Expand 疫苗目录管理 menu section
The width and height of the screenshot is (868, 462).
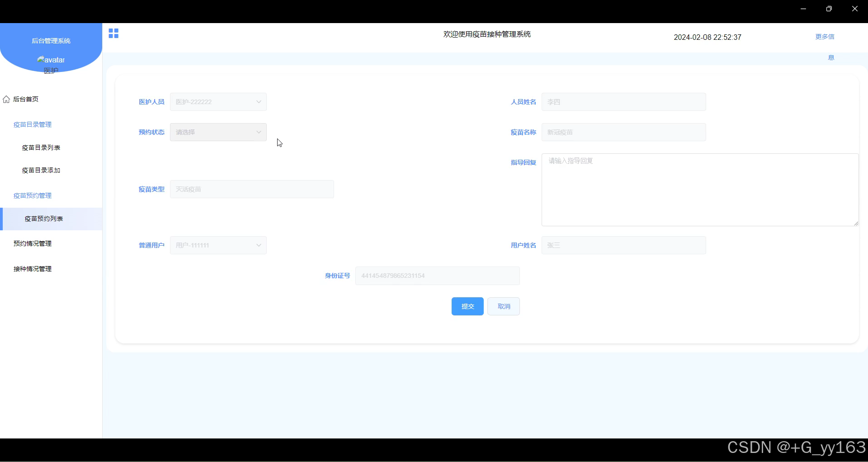(33, 124)
